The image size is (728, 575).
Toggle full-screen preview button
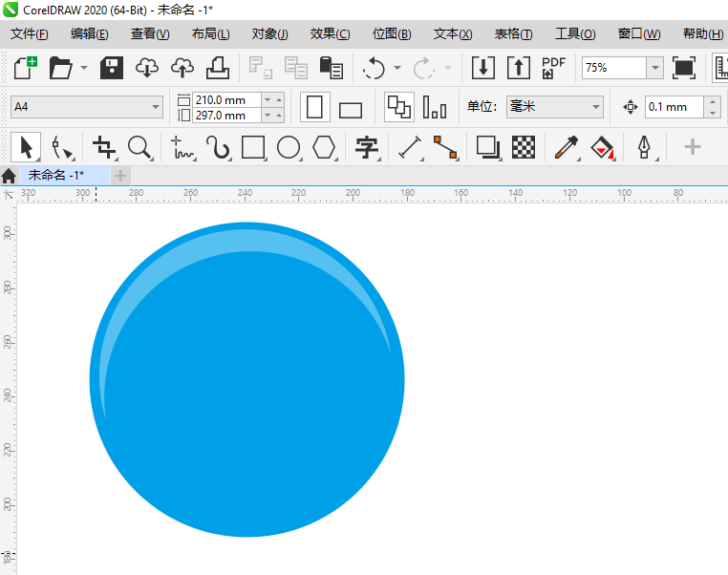(x=683, y=68)
